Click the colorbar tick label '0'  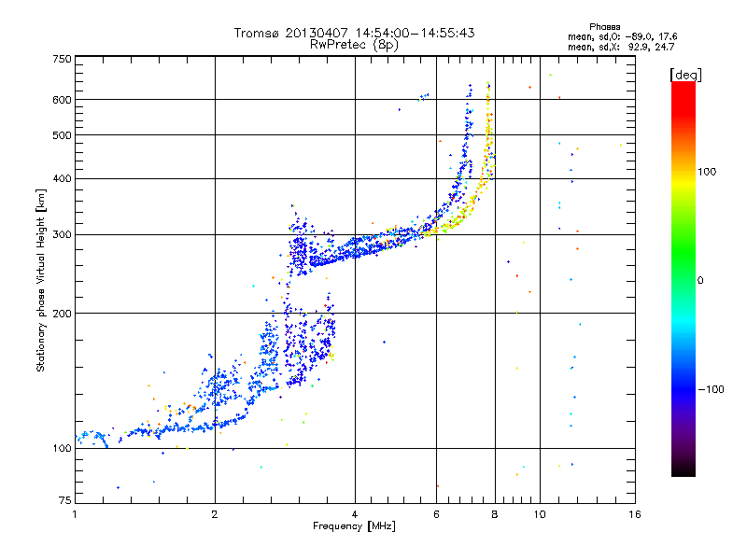click(x=700, y=281)
